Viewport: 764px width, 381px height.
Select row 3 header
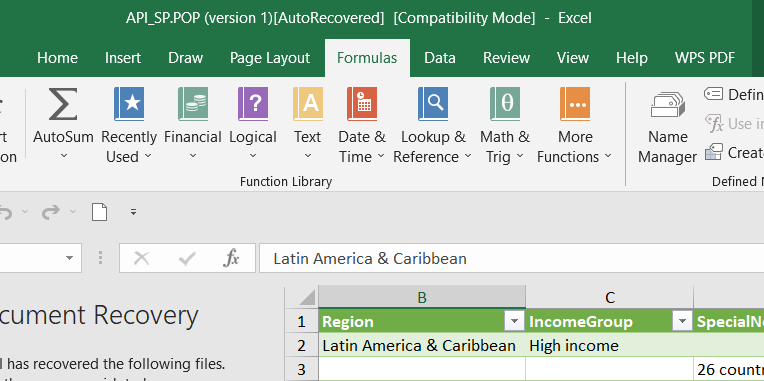click(x=301, y=369)
